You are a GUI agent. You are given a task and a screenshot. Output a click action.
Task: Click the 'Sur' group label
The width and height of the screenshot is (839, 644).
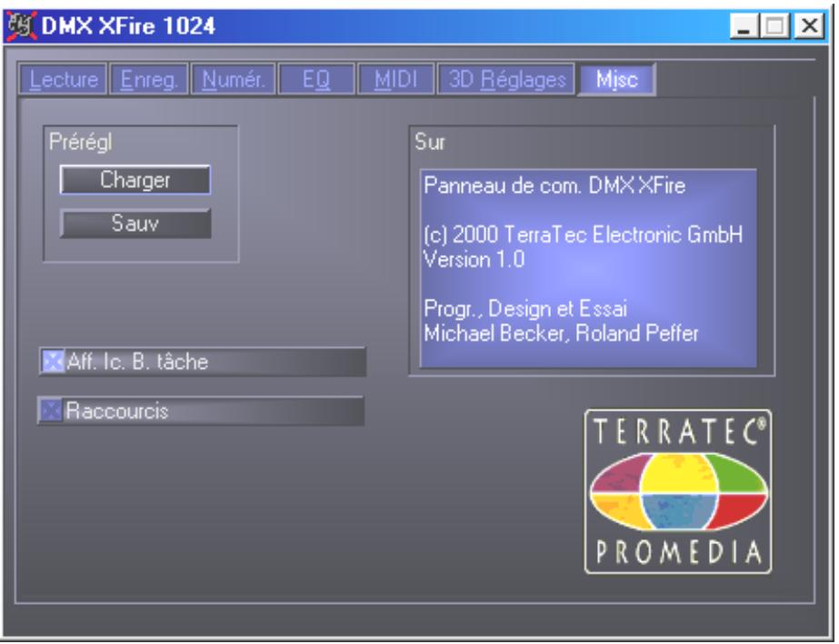(429, 142)
